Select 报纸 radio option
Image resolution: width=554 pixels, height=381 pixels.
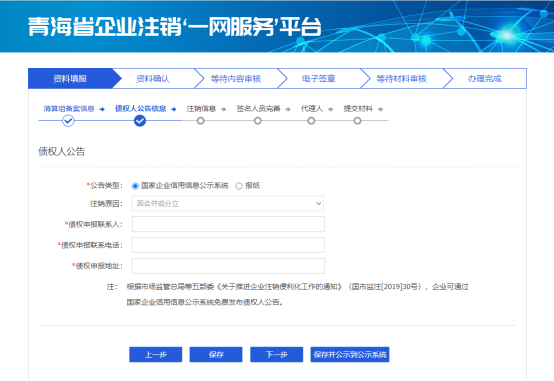[x=239, y=186]
